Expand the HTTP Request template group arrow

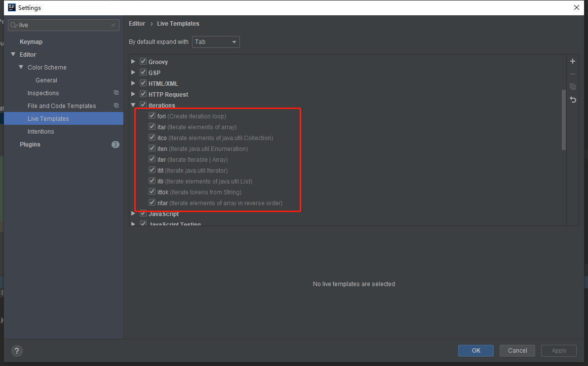[x=133, y=94]
